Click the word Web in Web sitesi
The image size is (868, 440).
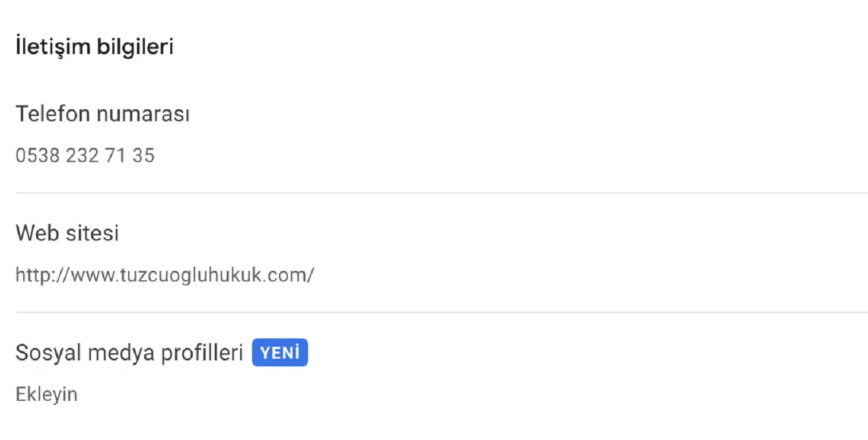[x=34, y=233]
